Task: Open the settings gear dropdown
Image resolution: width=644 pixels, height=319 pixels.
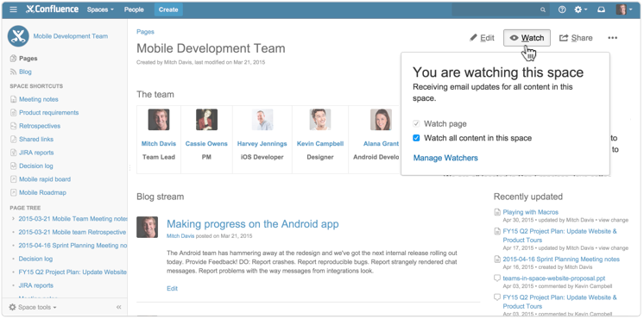Action: point(580,9)
